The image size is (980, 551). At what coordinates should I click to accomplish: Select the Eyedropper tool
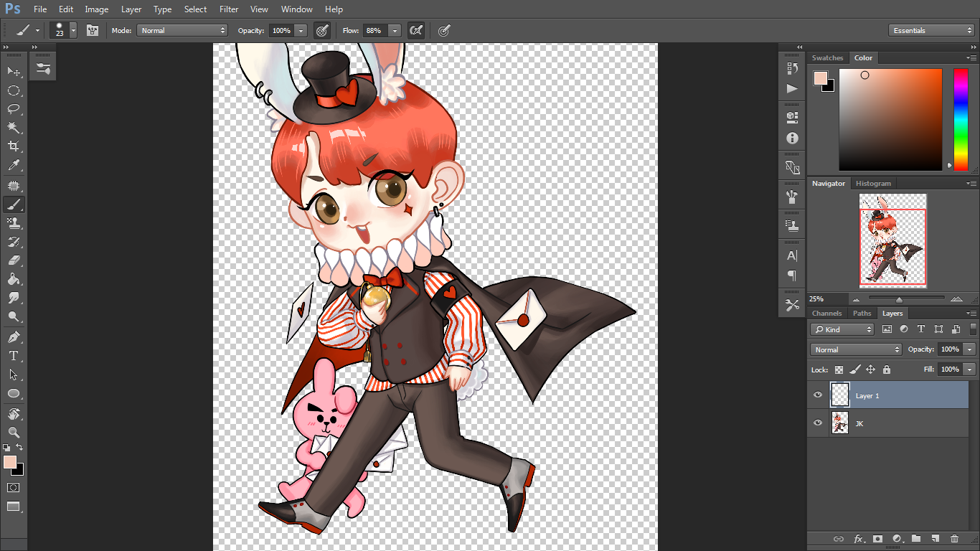pos(14,165)
